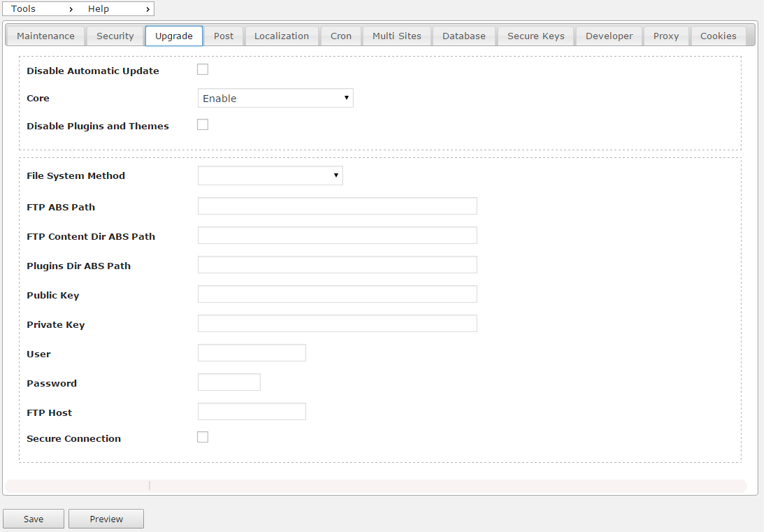Select the Upgrade tab

(x=174, y=36)
